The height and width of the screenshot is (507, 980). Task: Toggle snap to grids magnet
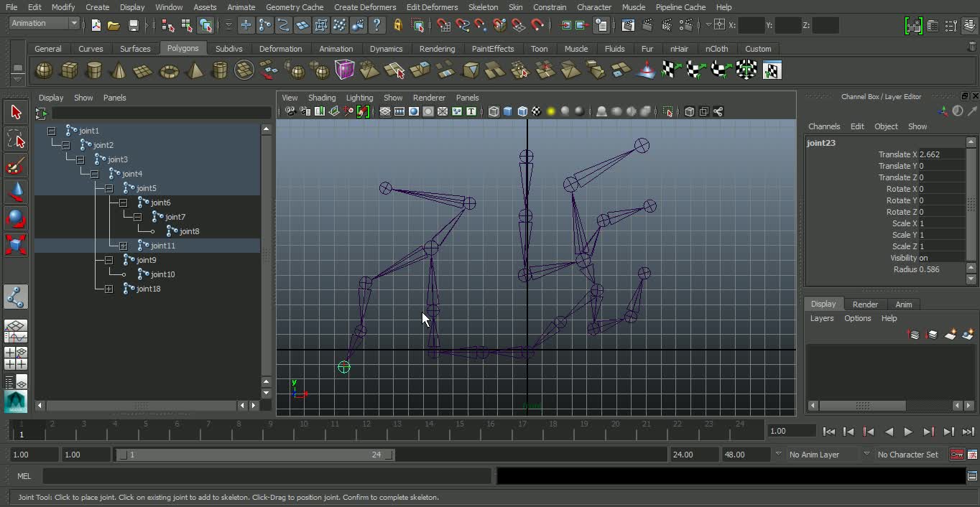click(x=444, y=25)
